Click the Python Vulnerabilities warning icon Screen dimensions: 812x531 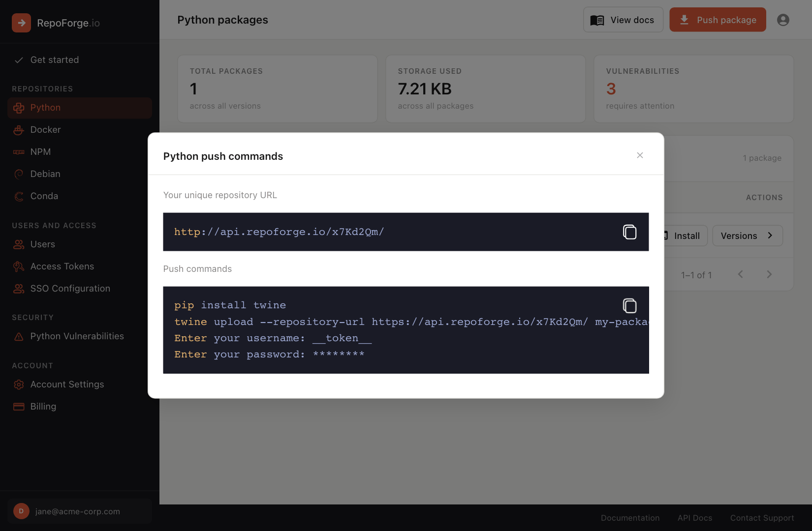click(x=19, y=336)
